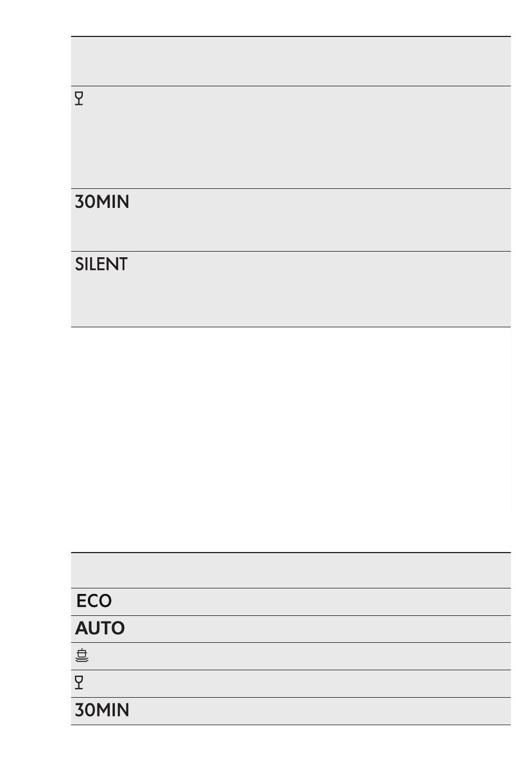Click the 30MIN label in the upper table
Image resolution: width=532 pixels, height=770 pixels.
[102, 202]
